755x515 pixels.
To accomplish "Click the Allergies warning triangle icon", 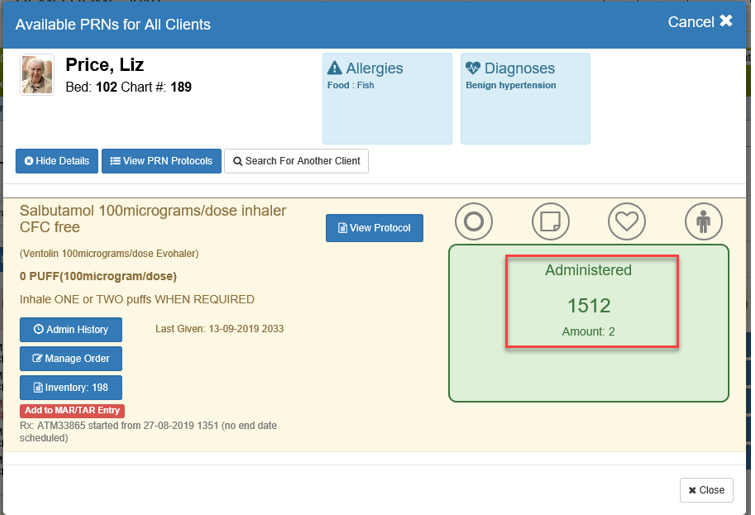I will [335, 69].
